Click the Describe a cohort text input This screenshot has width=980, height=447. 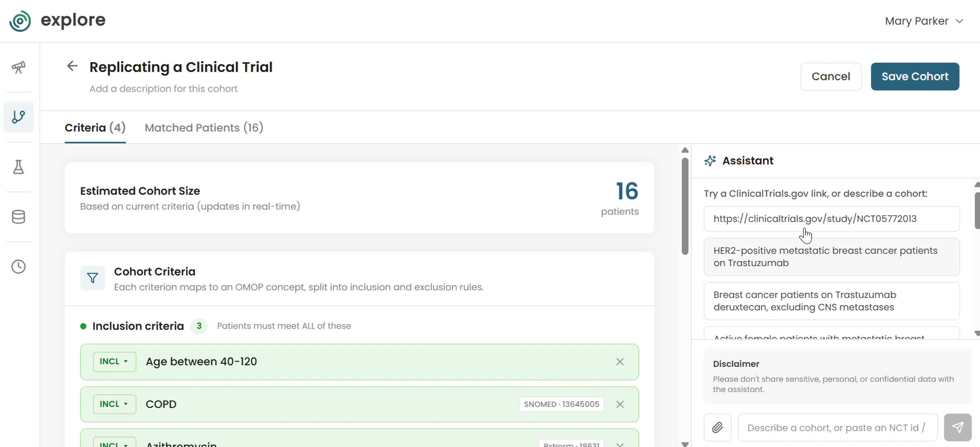[x=837, y=428]
